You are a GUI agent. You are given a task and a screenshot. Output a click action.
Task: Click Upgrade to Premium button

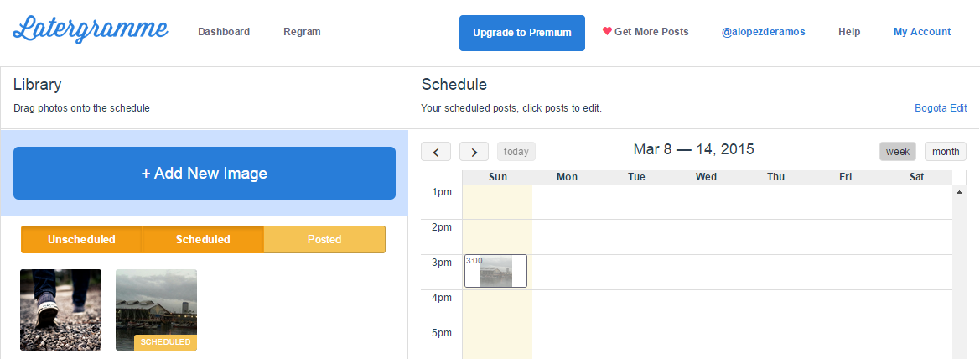(x=522, y=33)
